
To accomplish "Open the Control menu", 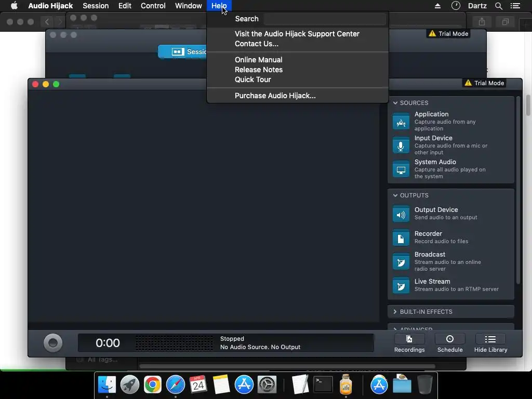I will (153, 6).
